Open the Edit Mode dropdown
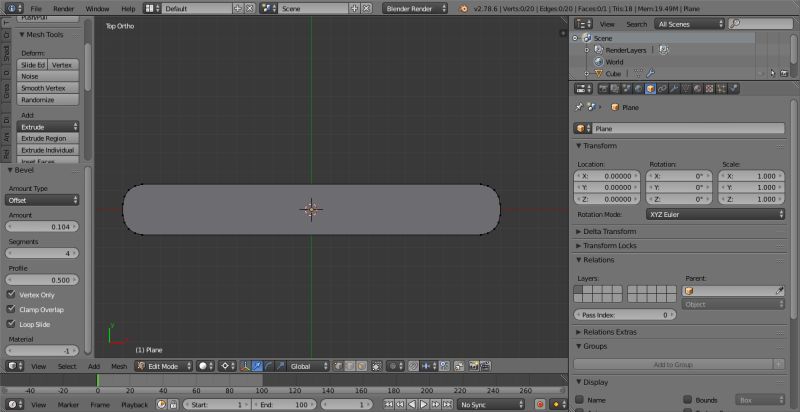This screenshot has height=412, width=800. point(164,366)
